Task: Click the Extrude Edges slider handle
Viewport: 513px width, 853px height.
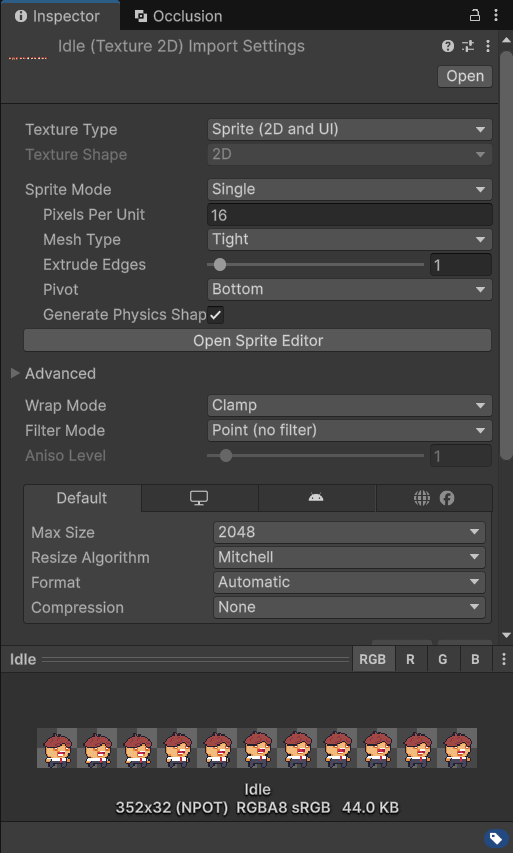Action: [220, 265]
